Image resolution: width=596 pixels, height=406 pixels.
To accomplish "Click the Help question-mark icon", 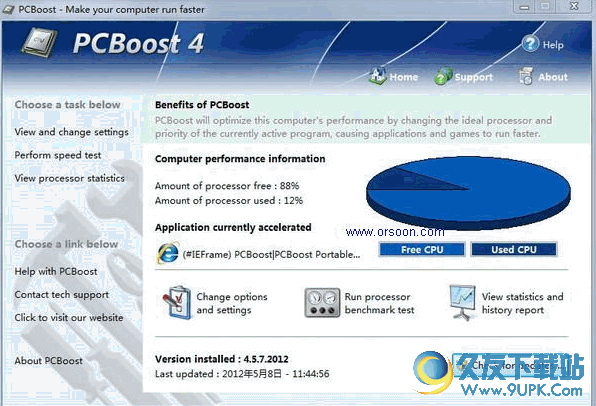I will [530, 43].
